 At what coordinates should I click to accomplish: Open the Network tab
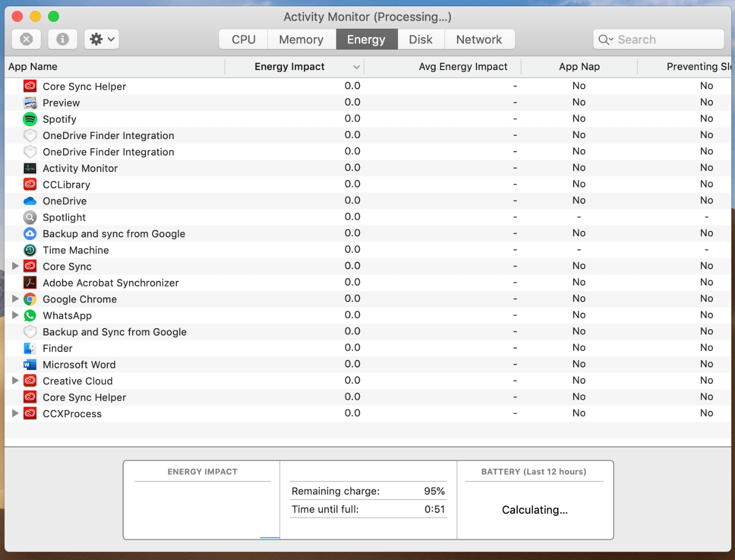(x=479, y=39)
